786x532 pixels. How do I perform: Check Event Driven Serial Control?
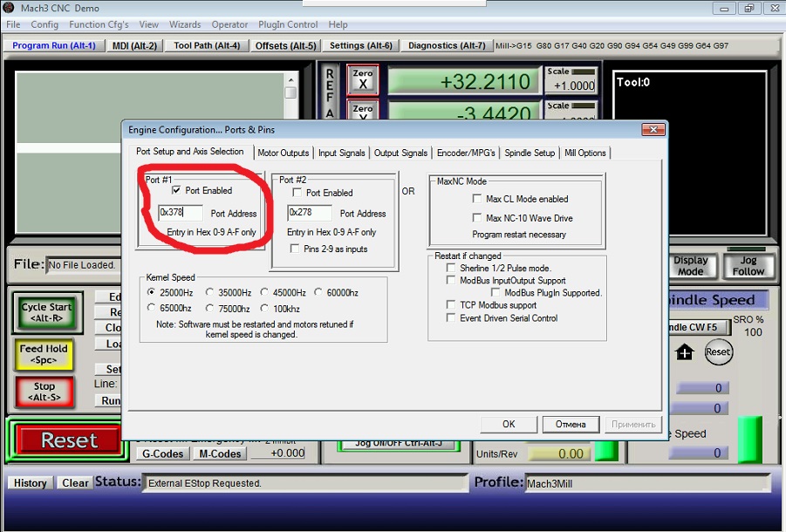point(451,317)
